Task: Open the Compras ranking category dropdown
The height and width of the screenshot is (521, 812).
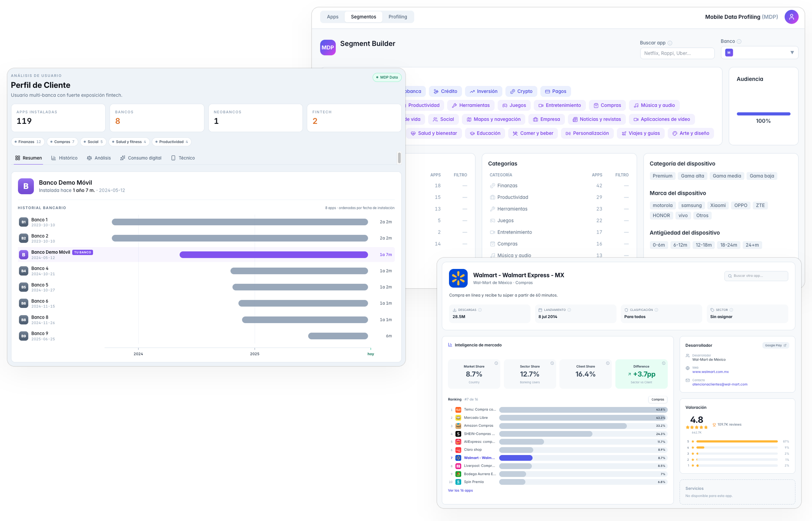Action: (658, 400)
